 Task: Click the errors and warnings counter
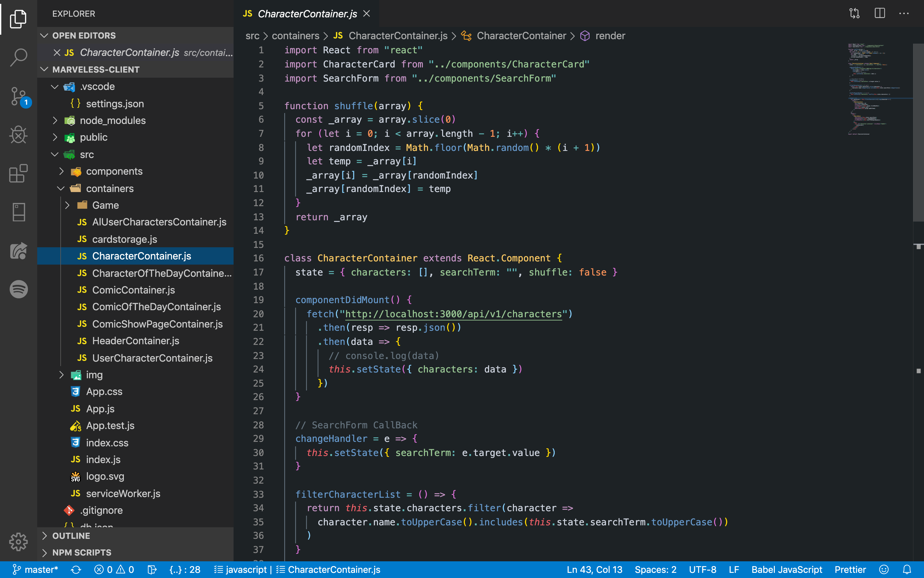(114, 570)
